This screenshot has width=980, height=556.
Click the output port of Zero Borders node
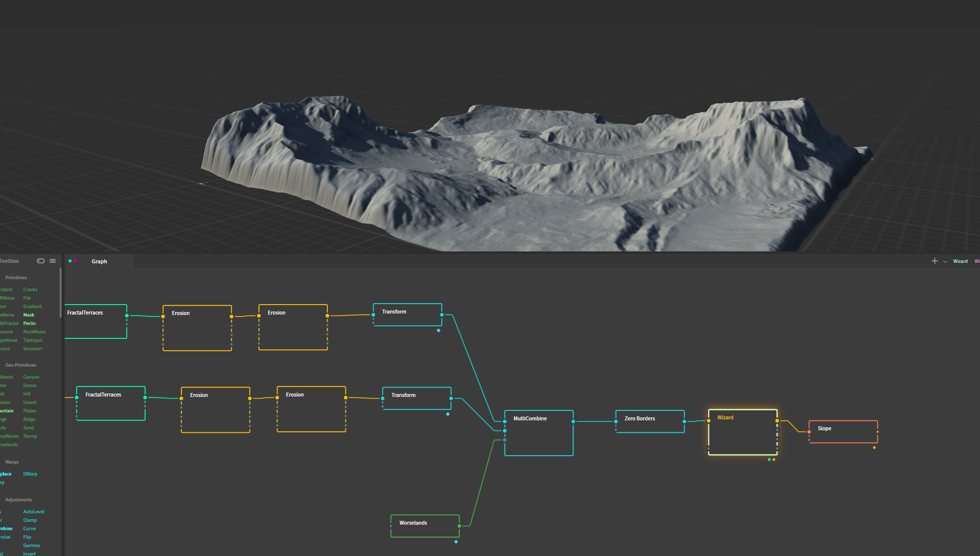click(684, 421)
